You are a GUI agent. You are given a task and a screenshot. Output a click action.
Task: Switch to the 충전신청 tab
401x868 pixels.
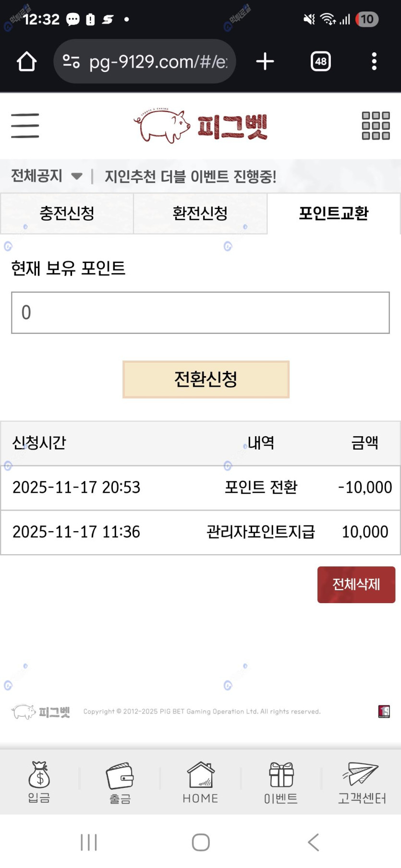point(67,214)
